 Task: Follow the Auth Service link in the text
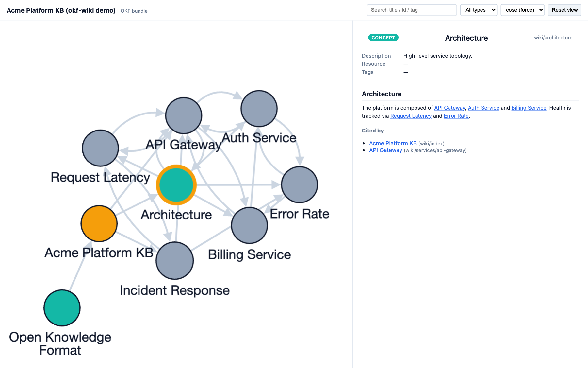click(483, 108)
